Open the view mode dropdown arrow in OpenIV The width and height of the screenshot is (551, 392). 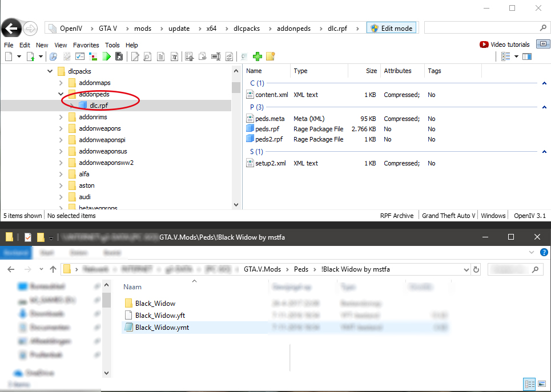coord(516,56)
